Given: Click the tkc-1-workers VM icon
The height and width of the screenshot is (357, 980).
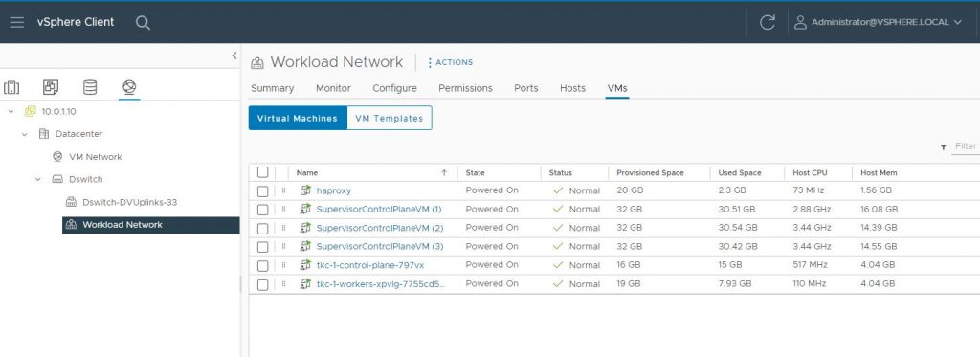Looking at the screenshot, I should coord(305,284).
